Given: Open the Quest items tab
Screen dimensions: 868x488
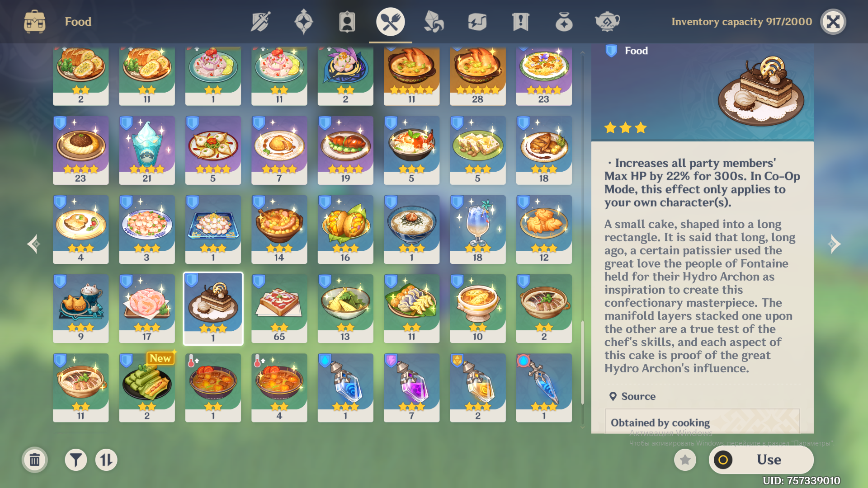Looking at the screenshot, I should (520, 22).
